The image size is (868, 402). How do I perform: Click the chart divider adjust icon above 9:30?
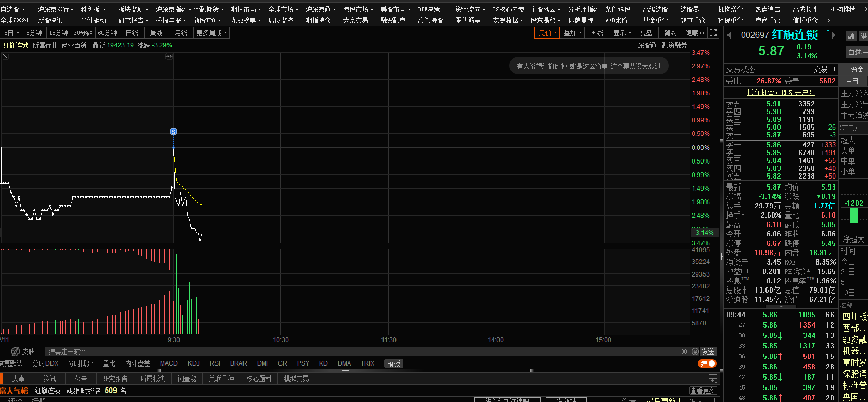tap(169, 56)
